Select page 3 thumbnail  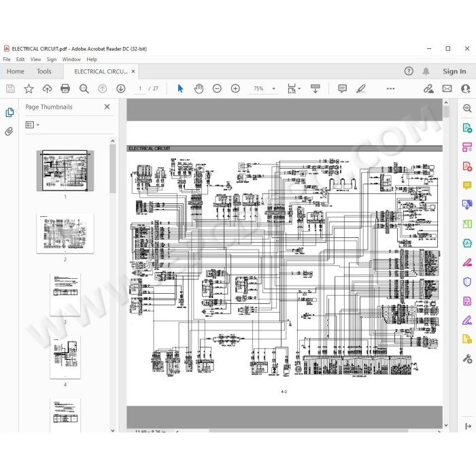coord(65,294)
